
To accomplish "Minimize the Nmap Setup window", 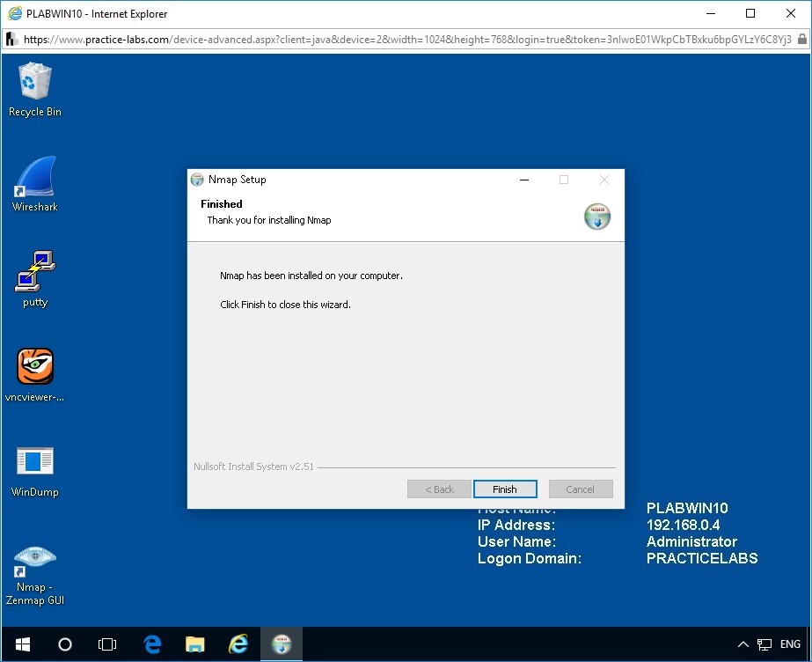I will [524, 180].
